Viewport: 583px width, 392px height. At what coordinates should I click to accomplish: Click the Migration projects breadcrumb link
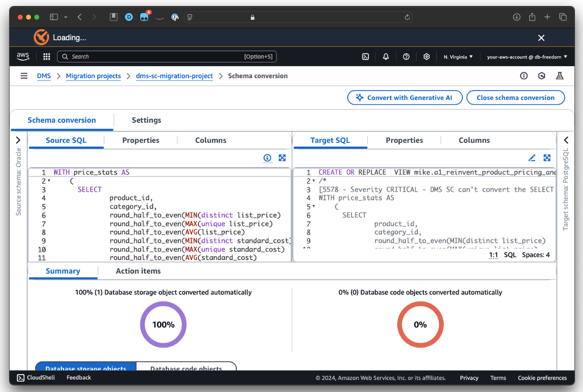93,76
